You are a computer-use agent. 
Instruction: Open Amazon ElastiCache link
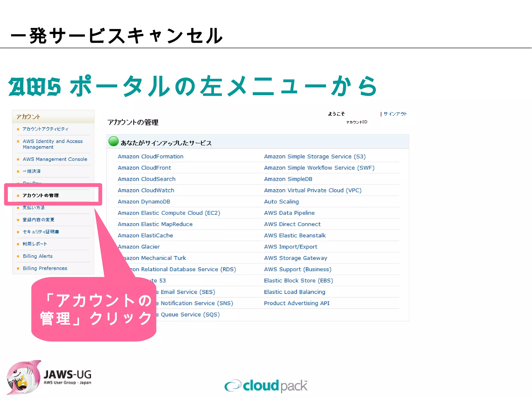145,236
